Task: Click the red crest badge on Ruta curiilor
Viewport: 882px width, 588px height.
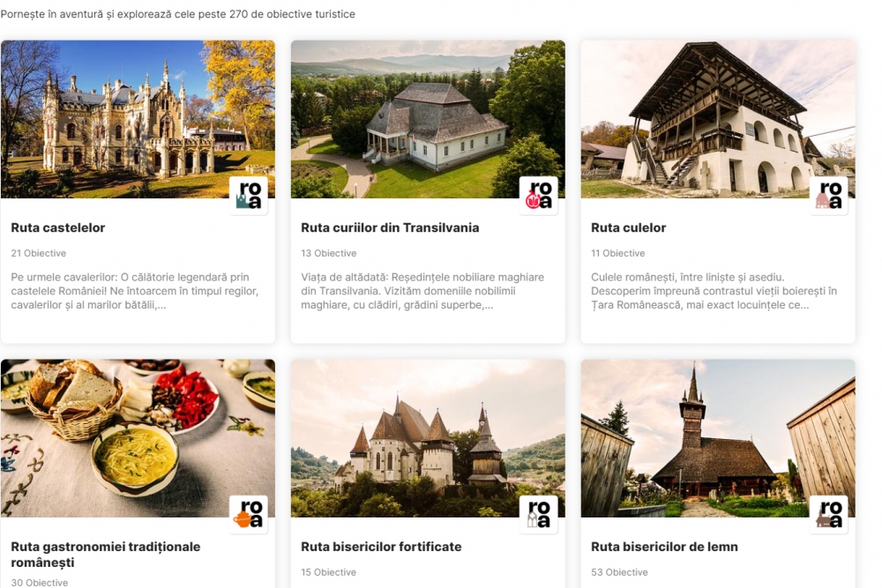Action: [538, 196]
